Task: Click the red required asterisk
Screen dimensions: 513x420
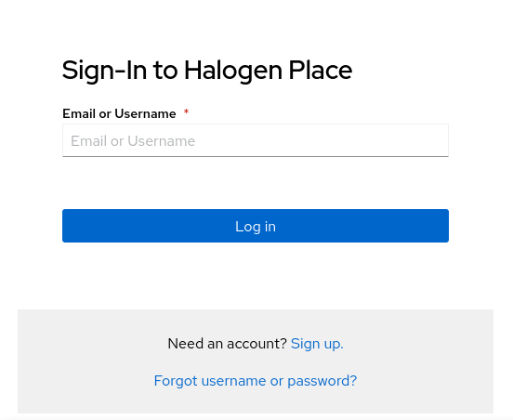Action: point(186,112)
